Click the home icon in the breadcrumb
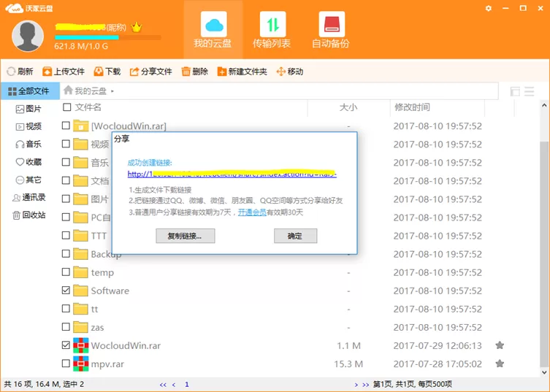 [x=68, y=91]
